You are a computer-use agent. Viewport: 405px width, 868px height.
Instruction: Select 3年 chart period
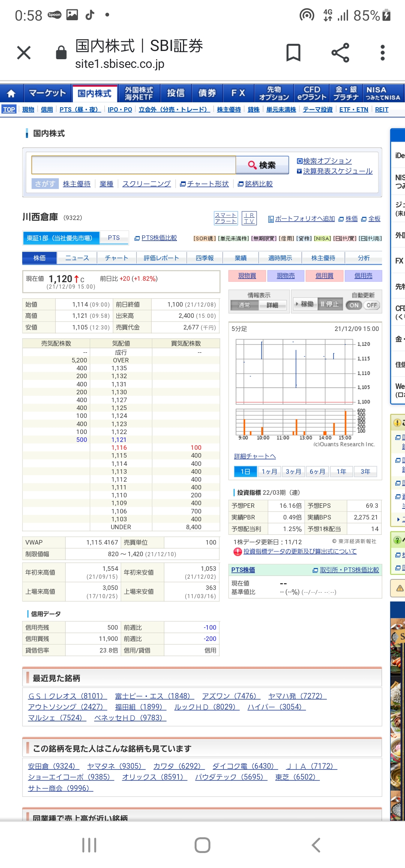pos(365,471)
